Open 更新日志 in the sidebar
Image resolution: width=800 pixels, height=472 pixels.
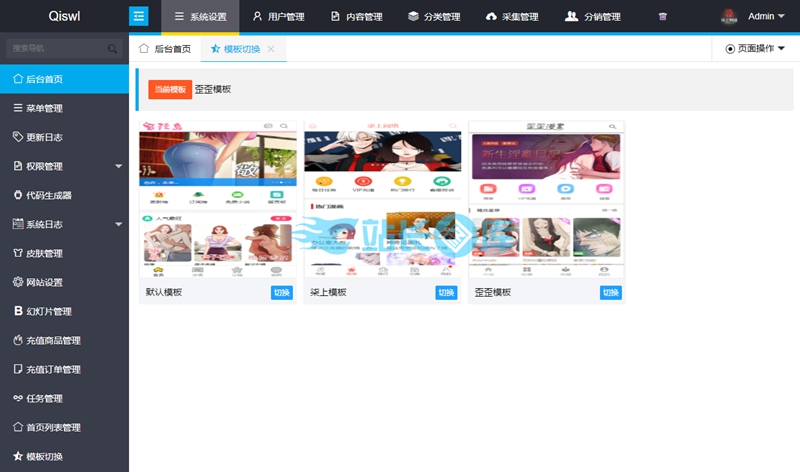[x=44, y=137]
